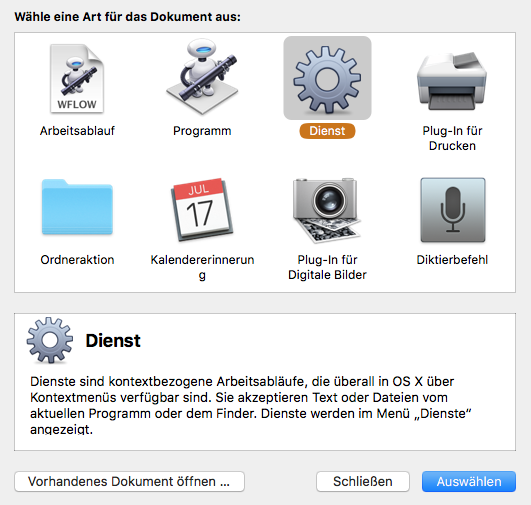Click the Plug-In für Drucken label
Screen dimensions: 531x505
click(452, 138)
